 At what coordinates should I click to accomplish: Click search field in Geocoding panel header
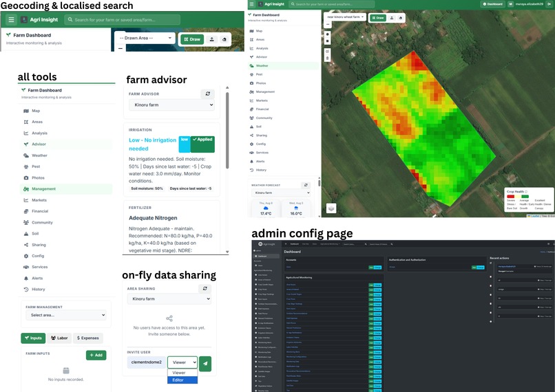click(122, 20)
